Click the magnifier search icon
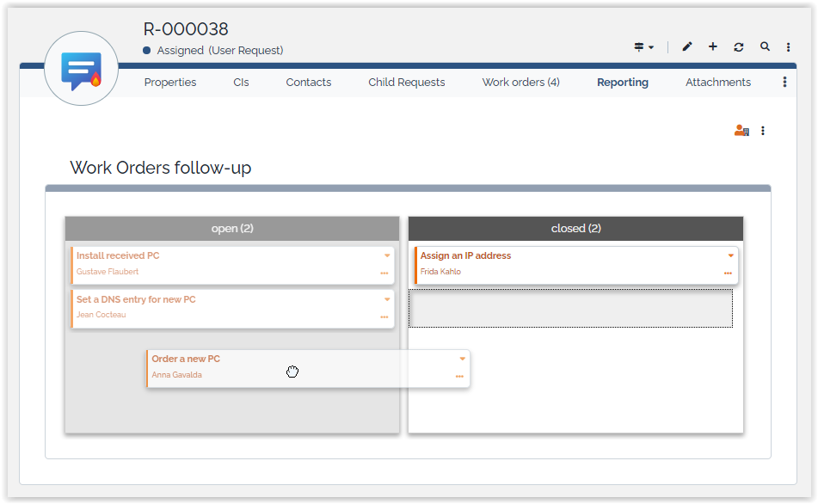This screenshot has width=818, height=504. (765, 47)
